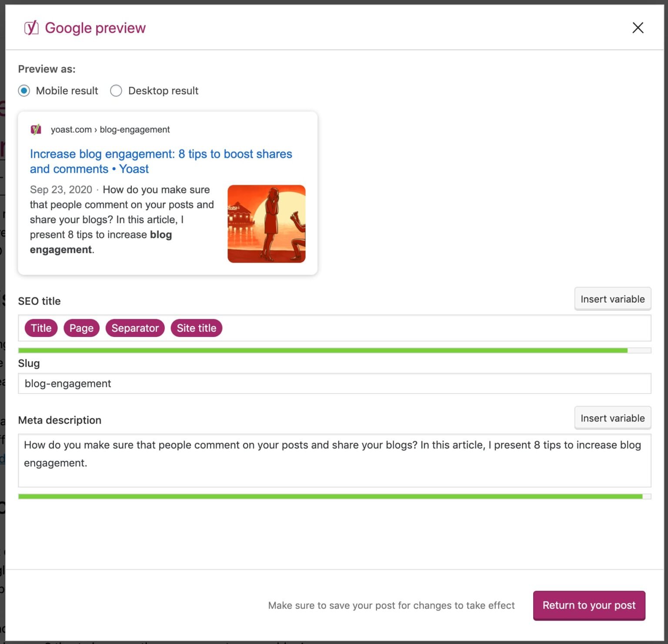Click the Yoast favicon in the search snippet
668x644 pixels.
(36, 129)
